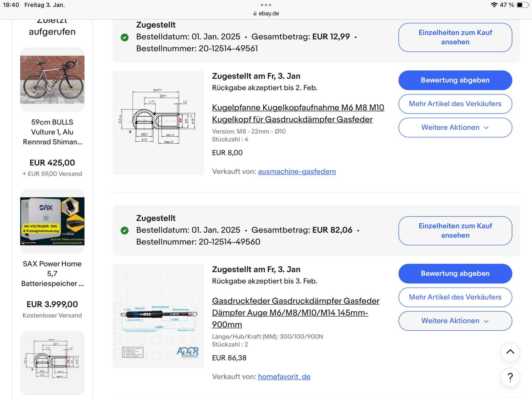Click Bewertung abgeben for the Gasdruckfeder order

tap(455, 273)
